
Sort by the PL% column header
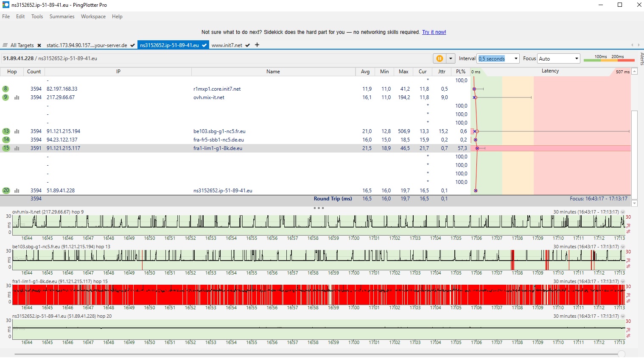(x=461, y=72)
